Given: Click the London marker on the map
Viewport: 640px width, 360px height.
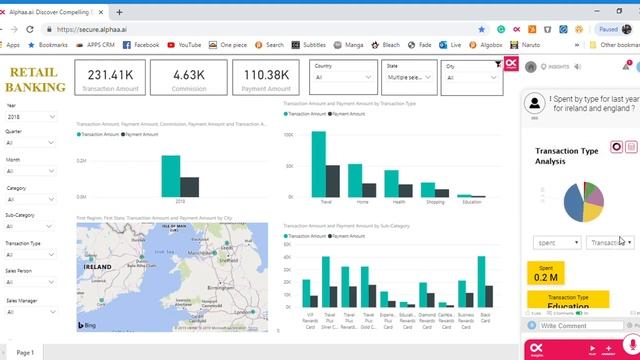Looking at the screenshot, I should 253,312.
